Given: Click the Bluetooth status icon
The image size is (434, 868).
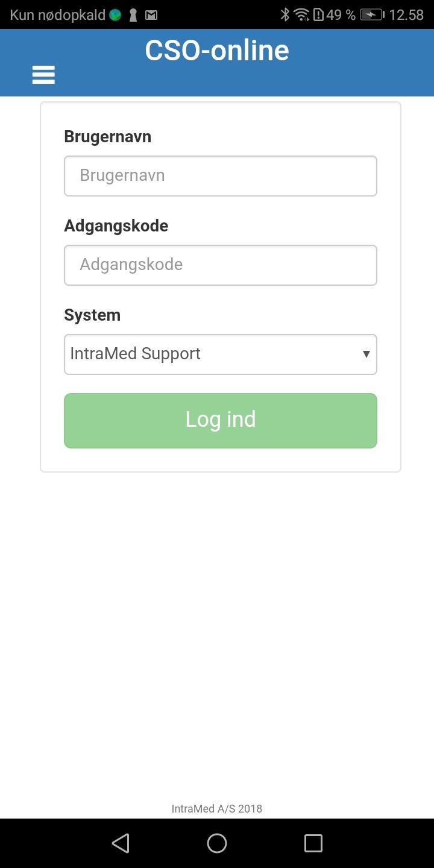Looking at the screenshot, I should point(286,14).
